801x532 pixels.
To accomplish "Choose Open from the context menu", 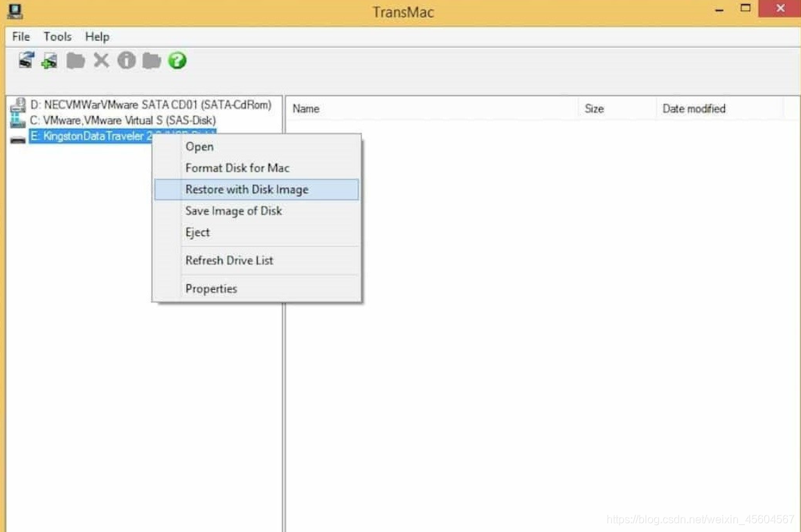I will click(256, 147).
